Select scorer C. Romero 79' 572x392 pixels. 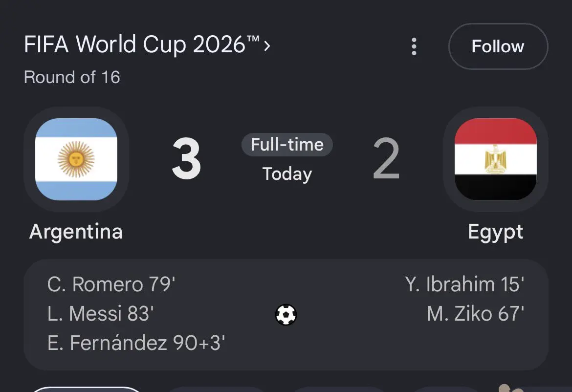(111, 284)
